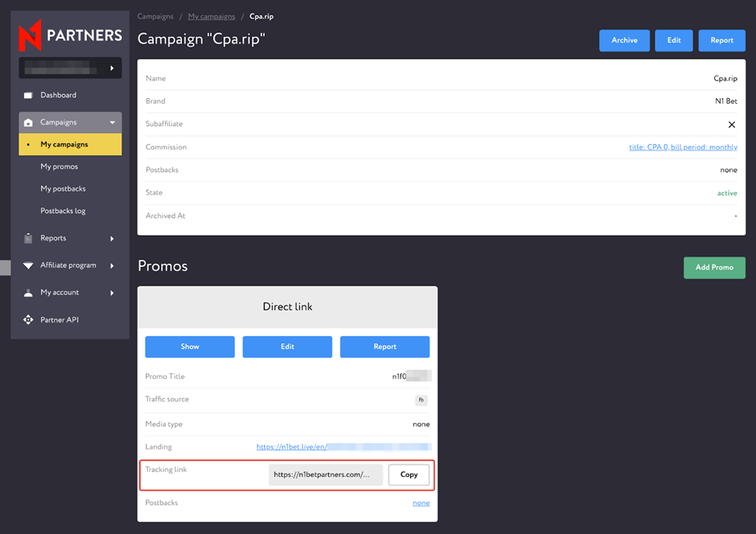Open Postbacks log menu item
Screen dimensions: 756x534
tap(63, 211)
